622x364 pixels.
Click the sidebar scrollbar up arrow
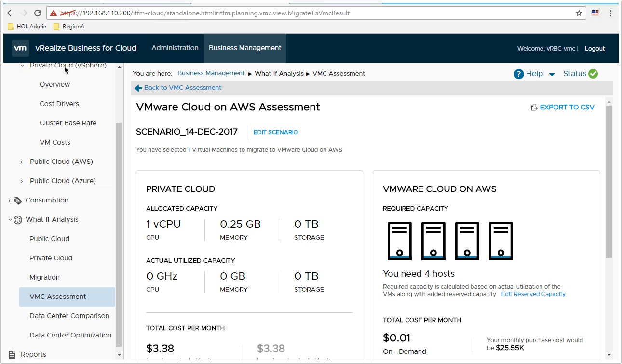click(x=119, y=67)
